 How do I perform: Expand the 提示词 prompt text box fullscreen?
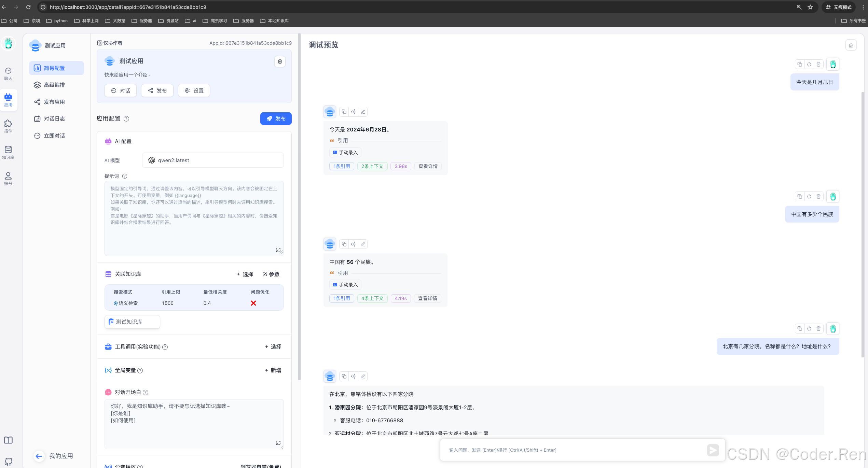(x=278, y=250)
